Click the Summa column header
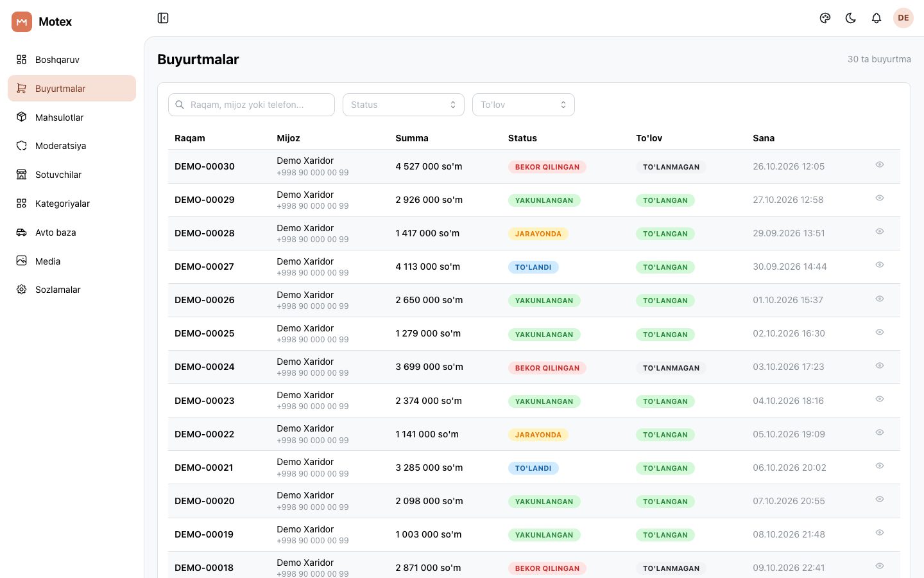The image size is (924, 578). click(x=412, y=138)
